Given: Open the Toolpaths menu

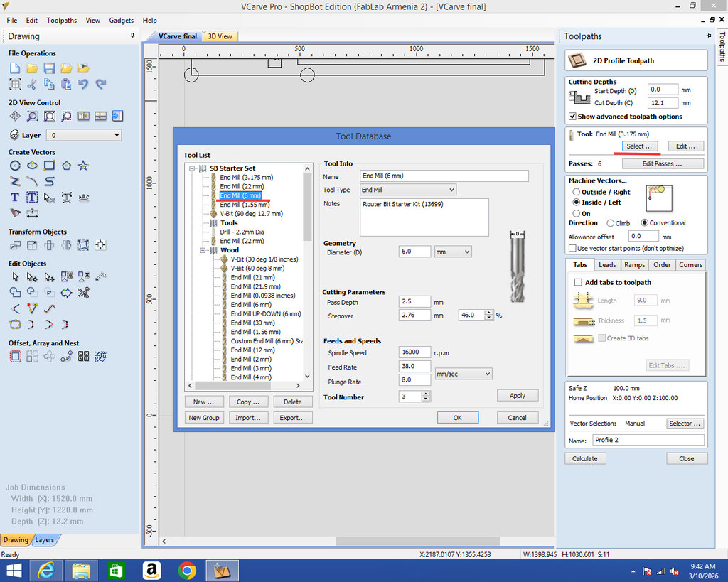Looking at the screenshot, I should (x=62, y=21).
